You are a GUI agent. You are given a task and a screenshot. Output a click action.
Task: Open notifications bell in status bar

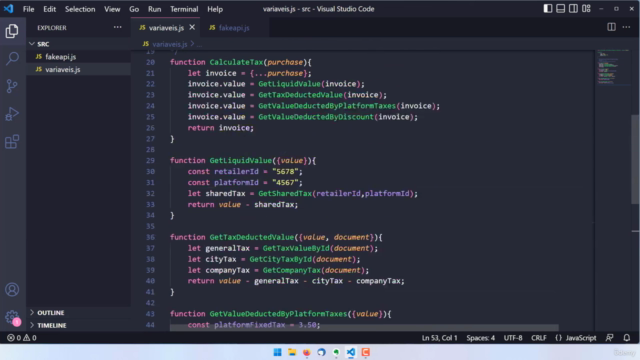pos(627,338)
